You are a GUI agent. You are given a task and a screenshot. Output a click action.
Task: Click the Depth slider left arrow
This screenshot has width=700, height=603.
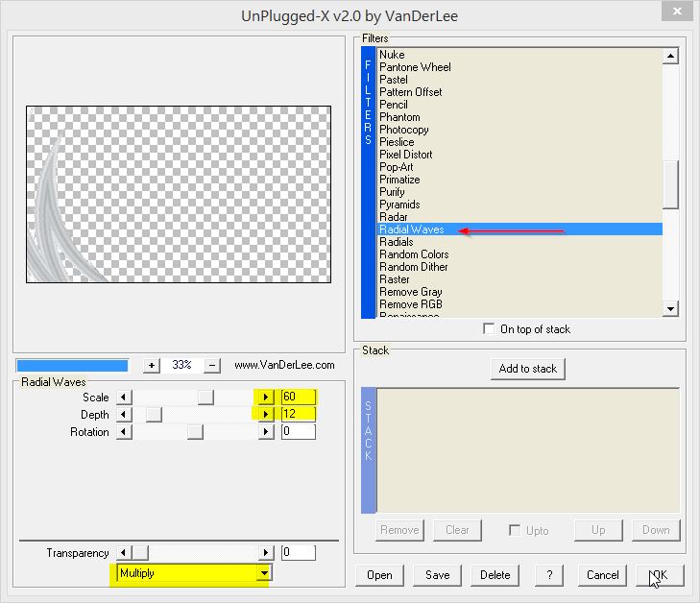pyautogui.click(x=124, y=414)
